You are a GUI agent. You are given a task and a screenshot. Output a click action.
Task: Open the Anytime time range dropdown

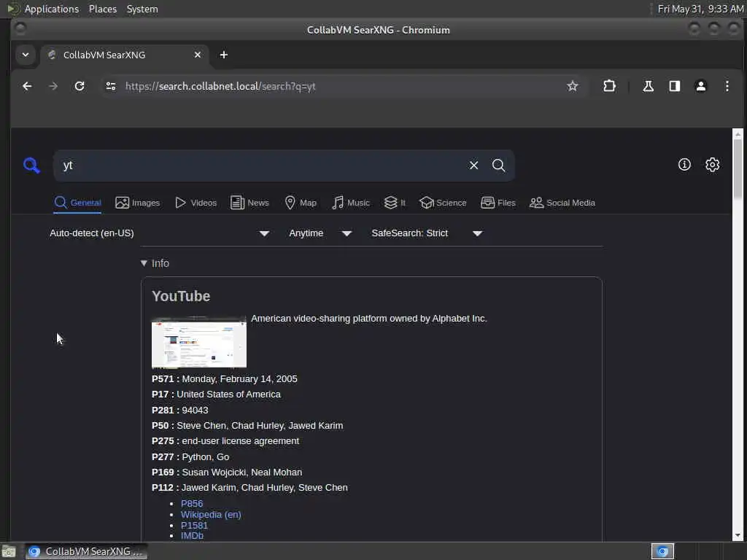(320, 233)
